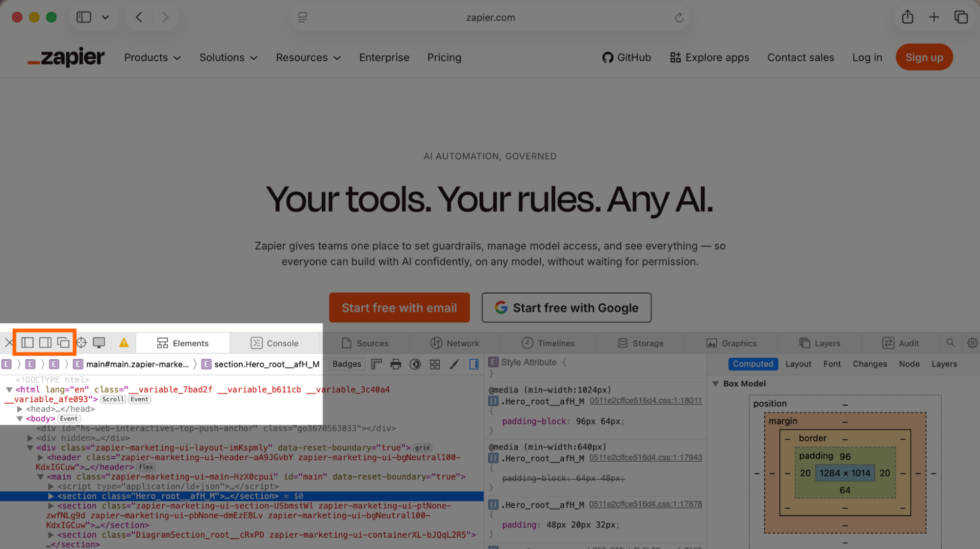This screenshot has height=549, width=980.
Task: Reload the page in Safari
Action: [679, 18]
